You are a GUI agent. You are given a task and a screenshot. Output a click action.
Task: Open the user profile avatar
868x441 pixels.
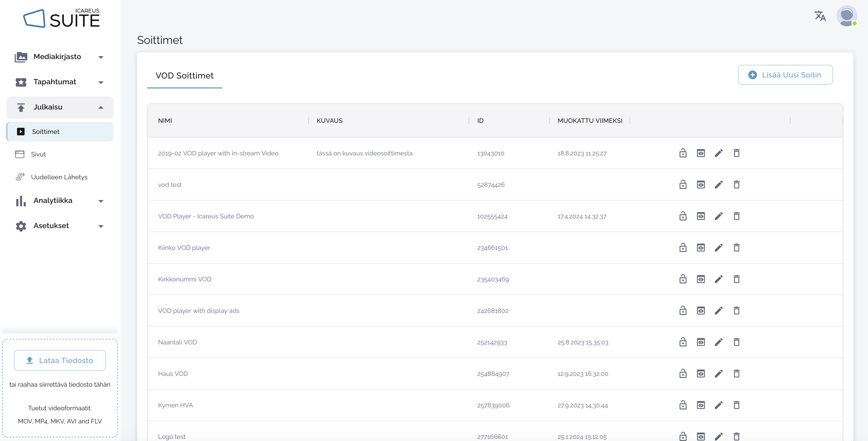point(846,16)
